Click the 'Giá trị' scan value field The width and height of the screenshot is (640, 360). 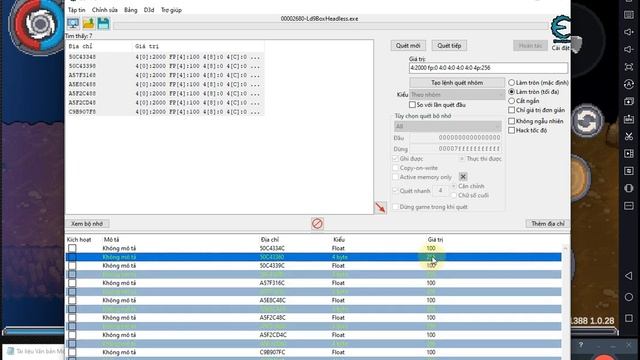point(488,68)
